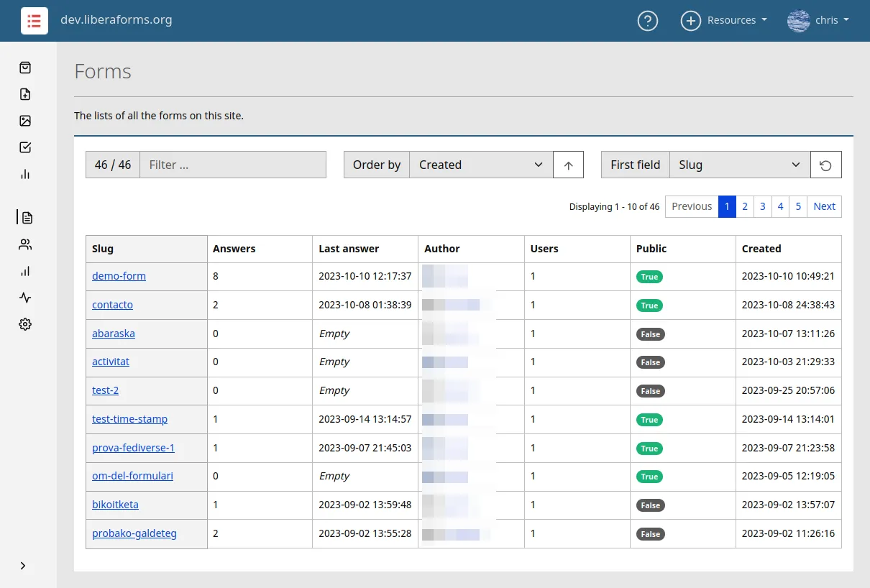Viewport: 870px width, 588px height.
Task: Open the settings gear in sidebar
Action: click(25, 324)
